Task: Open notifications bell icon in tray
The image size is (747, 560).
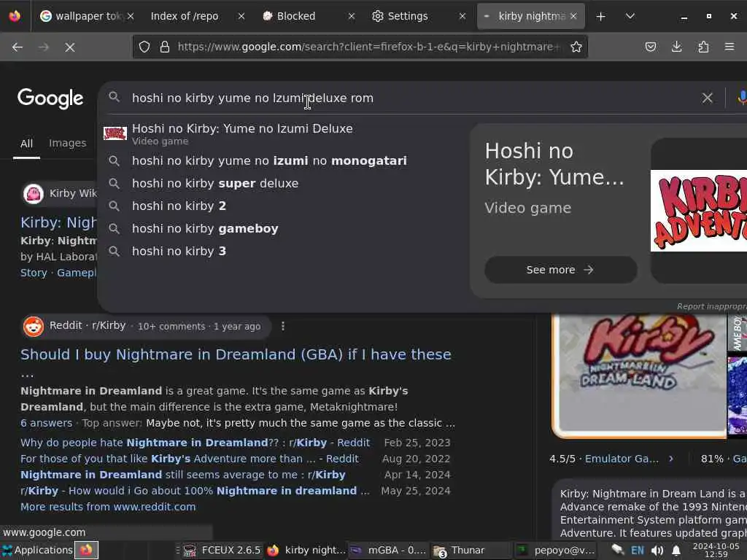Action: (676, 551)
